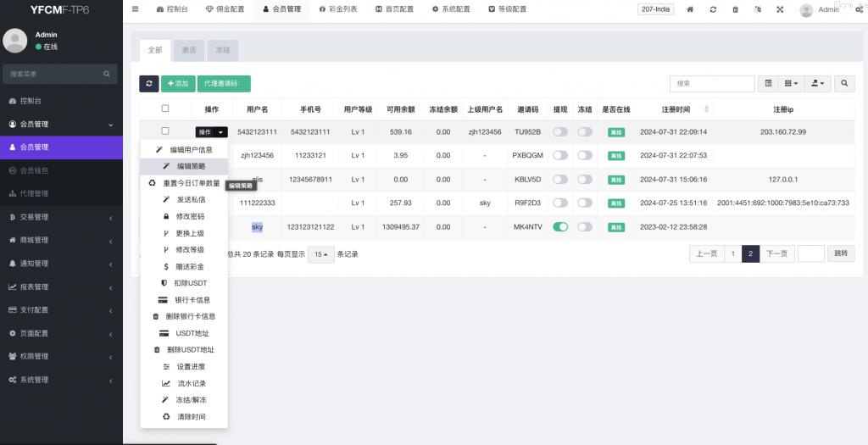
Task: Click the trash icon in top header
Action: tap(735, 9)
